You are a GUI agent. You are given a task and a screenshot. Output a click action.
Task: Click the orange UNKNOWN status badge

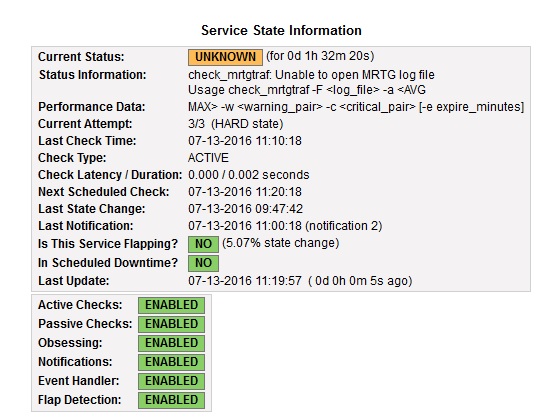pyautogui.click(x=225, y=57)
